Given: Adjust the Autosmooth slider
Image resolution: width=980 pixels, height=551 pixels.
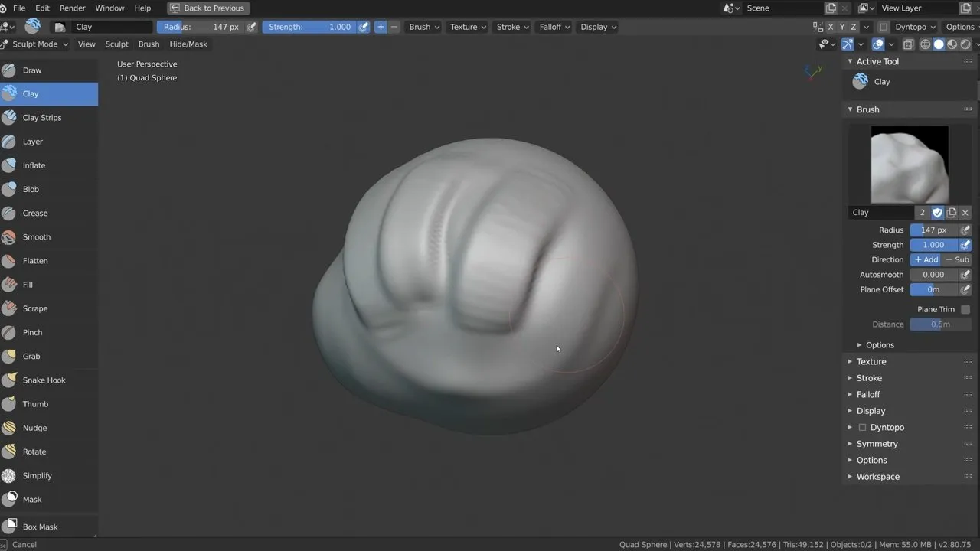Looking at the screenshot, I should (934, 275).
